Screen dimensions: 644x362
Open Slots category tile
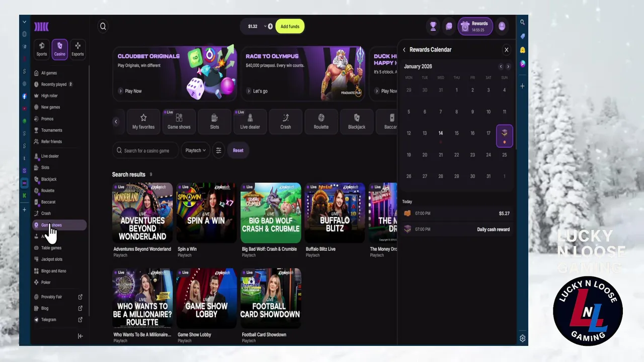(214, 121)
